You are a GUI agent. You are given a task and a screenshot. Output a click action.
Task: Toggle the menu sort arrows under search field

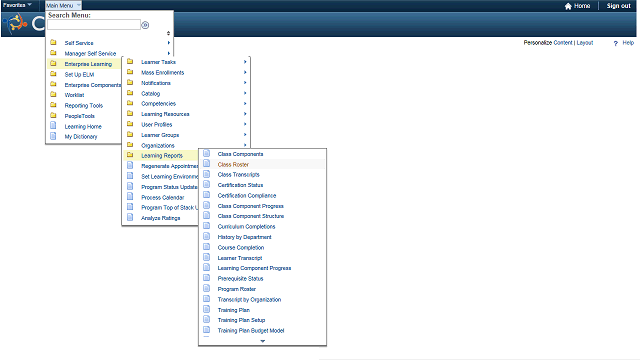pyautogui.click(x=168, y=33)
